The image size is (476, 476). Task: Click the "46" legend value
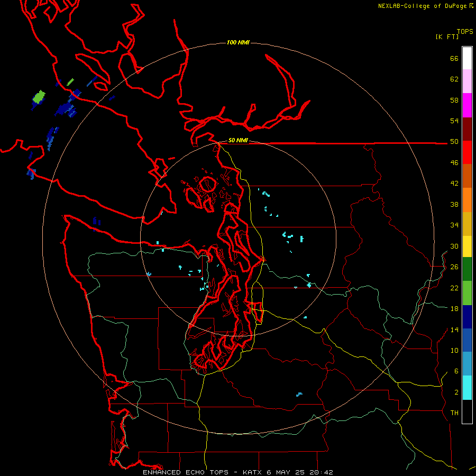point(454,163)
